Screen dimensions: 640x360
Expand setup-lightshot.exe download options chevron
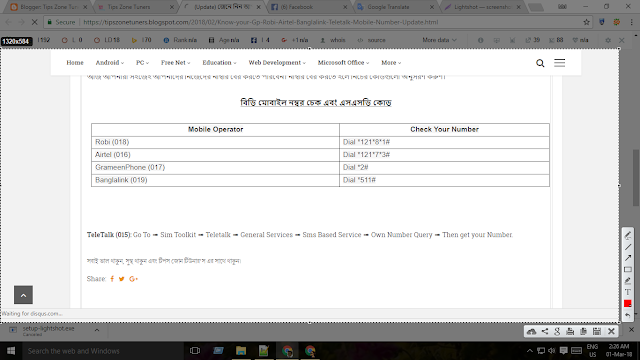97,330
